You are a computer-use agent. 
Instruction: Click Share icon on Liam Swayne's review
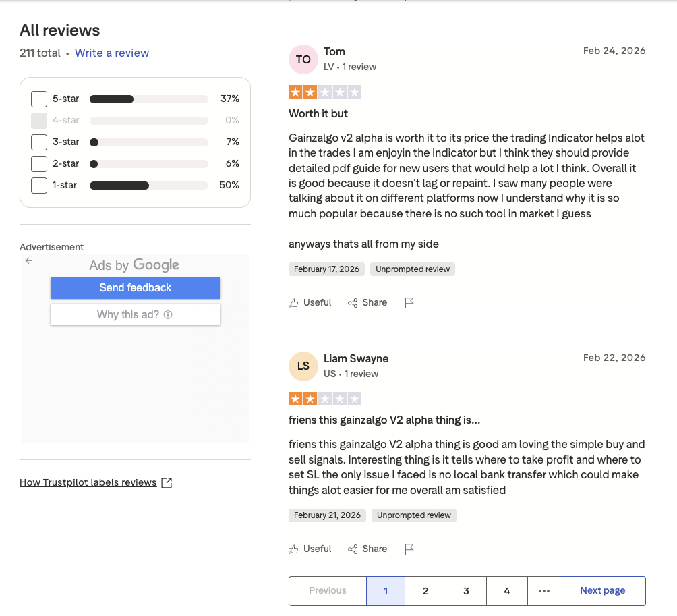tap(353, 549)
